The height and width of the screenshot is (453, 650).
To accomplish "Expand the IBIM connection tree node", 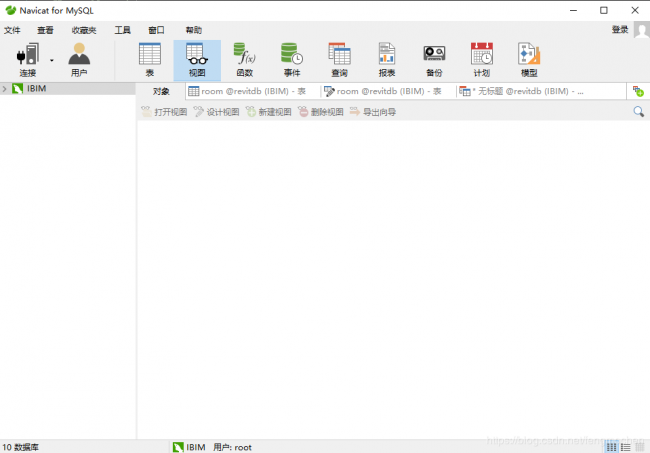I will (x=5, y=89).
